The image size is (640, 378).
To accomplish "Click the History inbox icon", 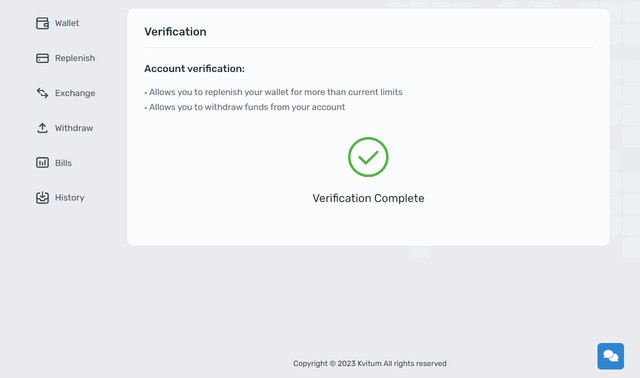I will (42, 198).
